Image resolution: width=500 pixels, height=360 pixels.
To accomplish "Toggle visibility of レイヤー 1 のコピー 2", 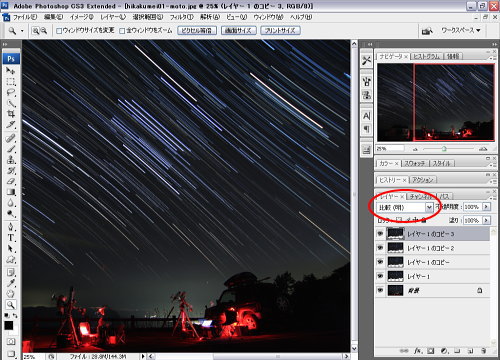I will (380, 248).
